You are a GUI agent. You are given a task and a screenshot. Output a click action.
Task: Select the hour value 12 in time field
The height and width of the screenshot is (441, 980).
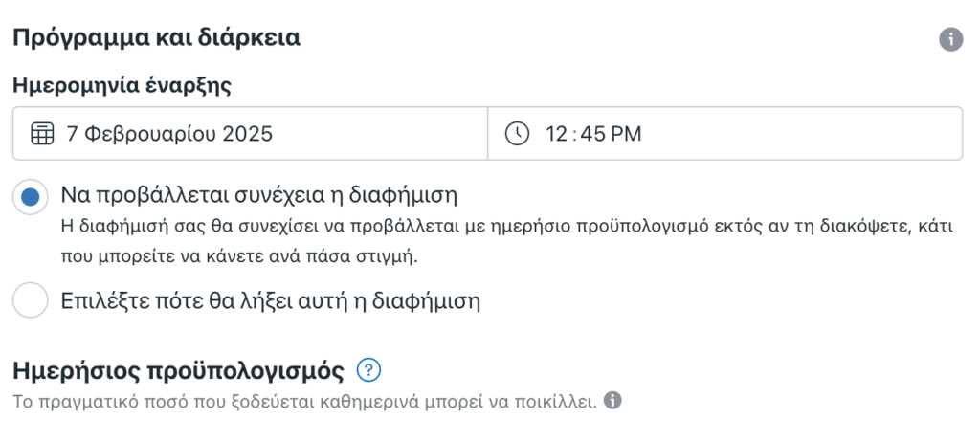[556, 134]
